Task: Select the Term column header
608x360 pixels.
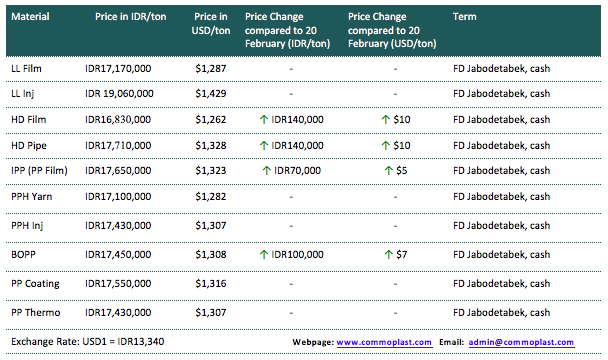Action: pyautogui.click(x=465, y=17)
